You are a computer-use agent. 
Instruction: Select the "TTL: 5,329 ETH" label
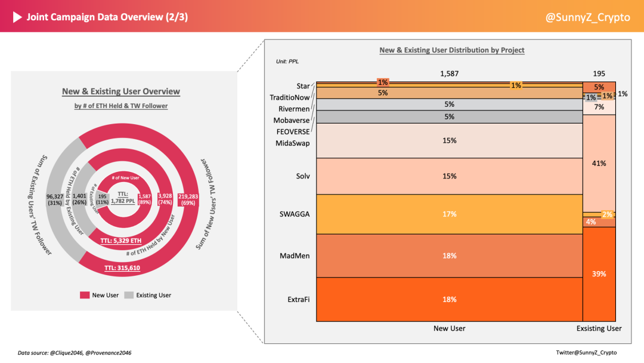coord(120,241)
